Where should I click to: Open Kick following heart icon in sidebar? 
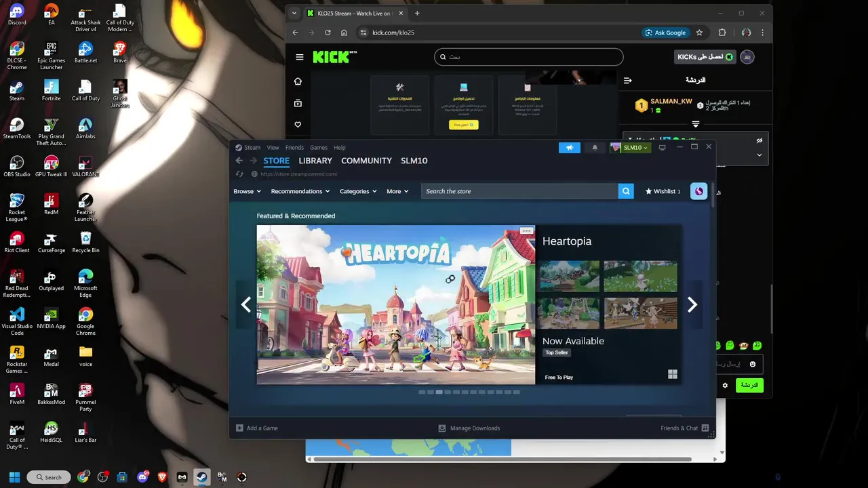pos(298,125)
